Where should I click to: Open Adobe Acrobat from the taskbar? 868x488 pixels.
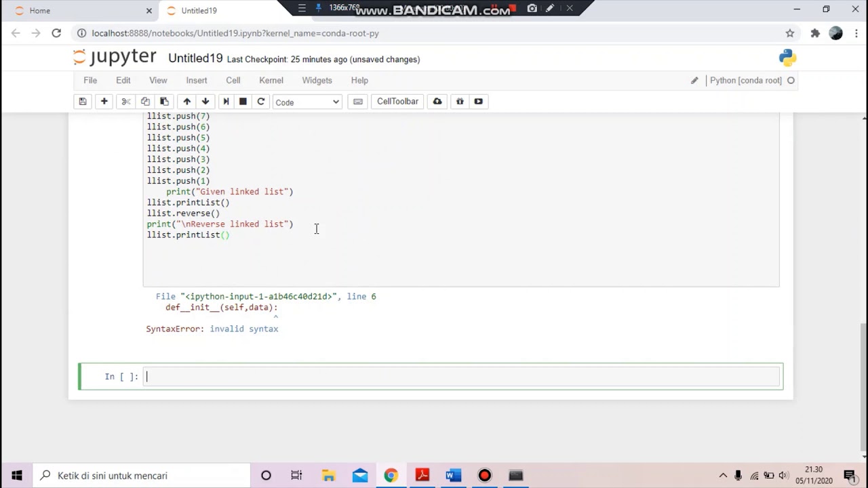(x=422, y=476)
